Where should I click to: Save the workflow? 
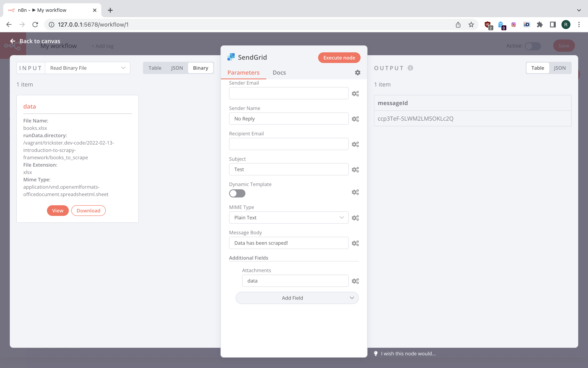[x=564, y=46]
